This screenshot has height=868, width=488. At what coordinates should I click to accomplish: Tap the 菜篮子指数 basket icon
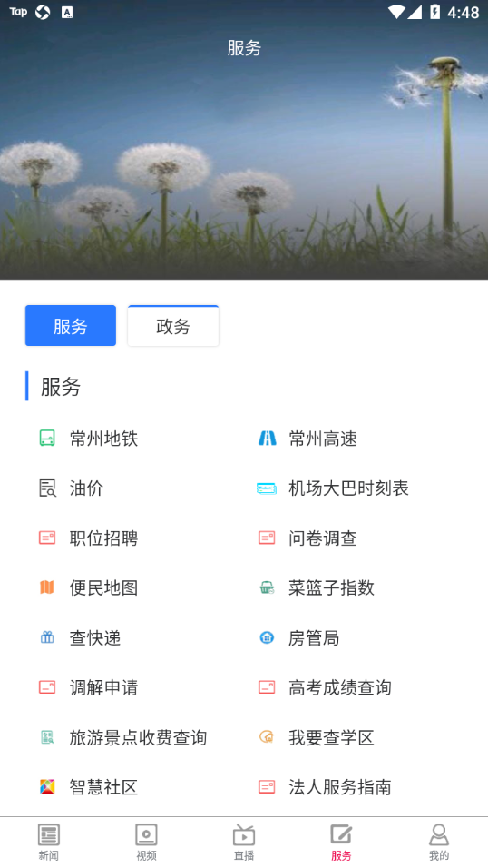pos(267,587)
